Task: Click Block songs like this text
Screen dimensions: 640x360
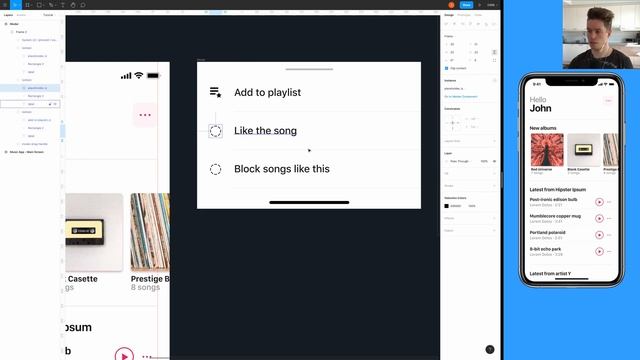Action: tap(282, 169)
